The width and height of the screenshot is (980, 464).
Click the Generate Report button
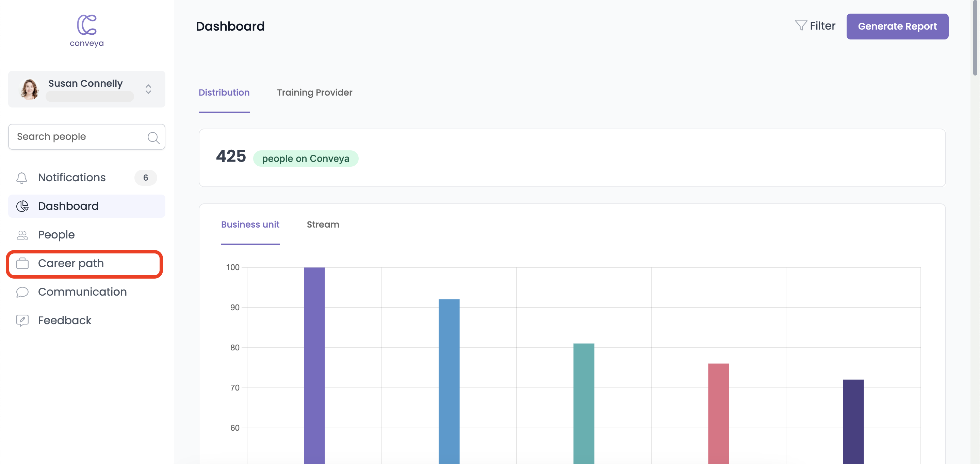coord(897,26)
